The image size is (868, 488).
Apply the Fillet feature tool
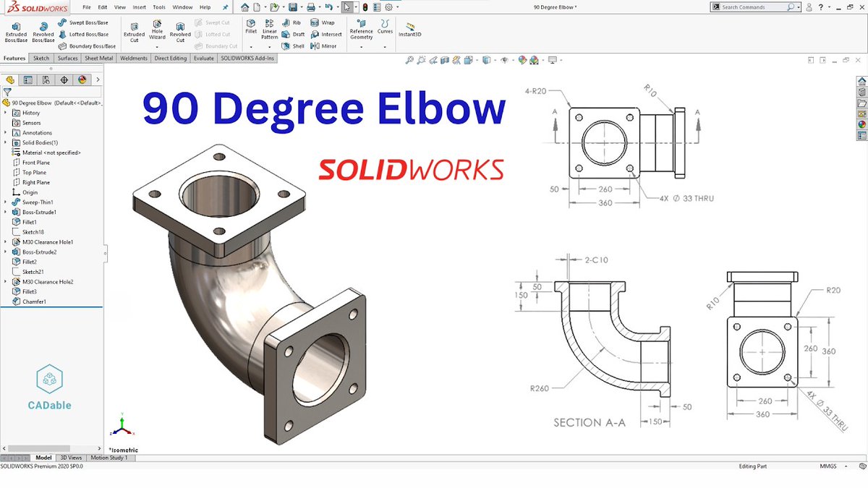[x=251, y=27]
